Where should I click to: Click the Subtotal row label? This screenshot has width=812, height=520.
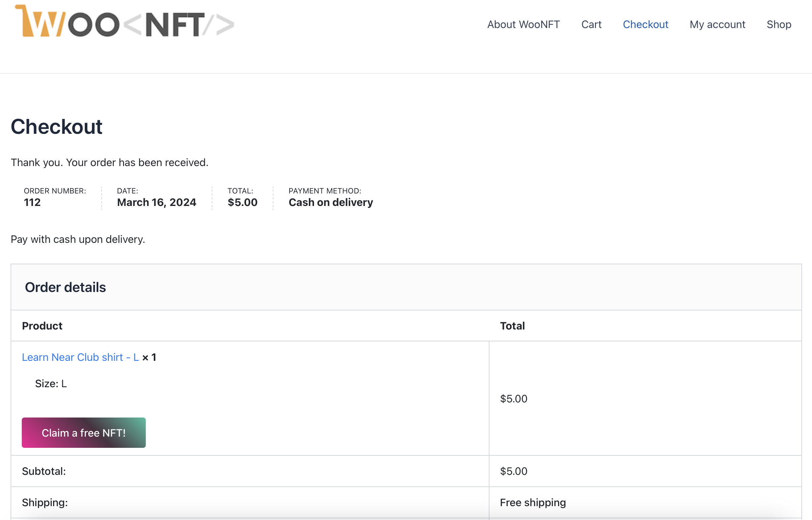[x=44, y=471]
